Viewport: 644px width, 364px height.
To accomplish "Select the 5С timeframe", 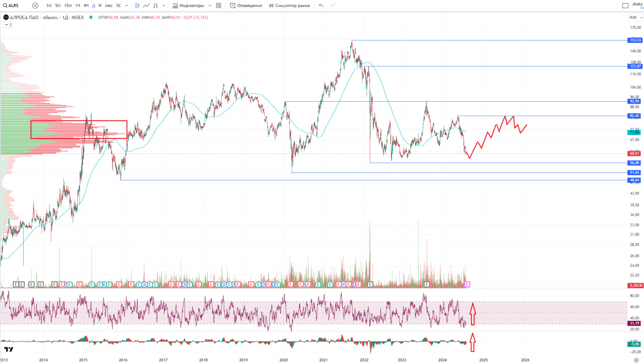I will [x=118, y=6].
